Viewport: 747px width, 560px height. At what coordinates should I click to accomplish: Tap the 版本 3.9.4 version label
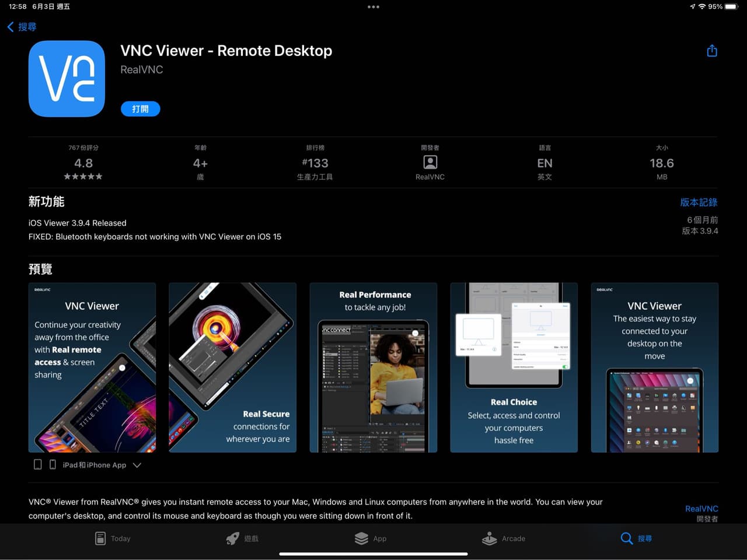[700, 231]
